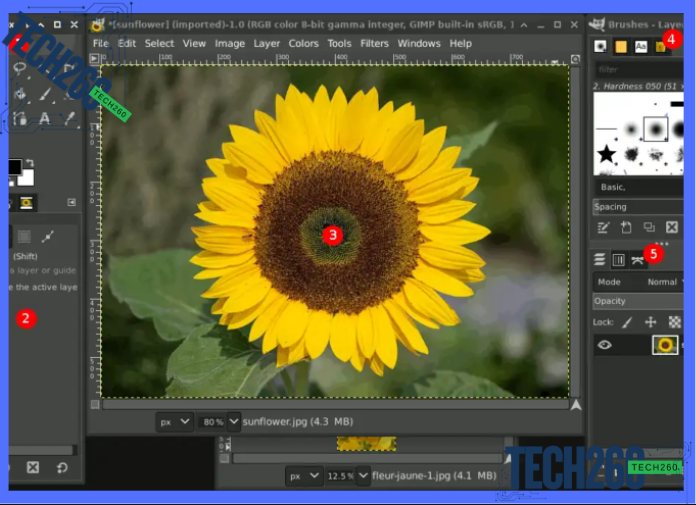Image resolution: width=696 pixels, height=505 pixels.
Task: Toggle lock alpha channel checkerboard icon
Action: tap(675, 322)
